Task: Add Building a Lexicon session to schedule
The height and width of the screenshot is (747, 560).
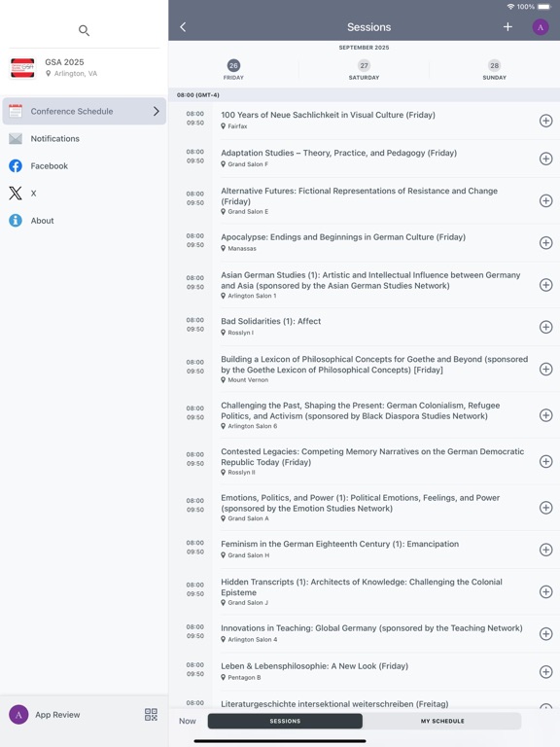Action: pyautogui.click(x=545, y=370)
